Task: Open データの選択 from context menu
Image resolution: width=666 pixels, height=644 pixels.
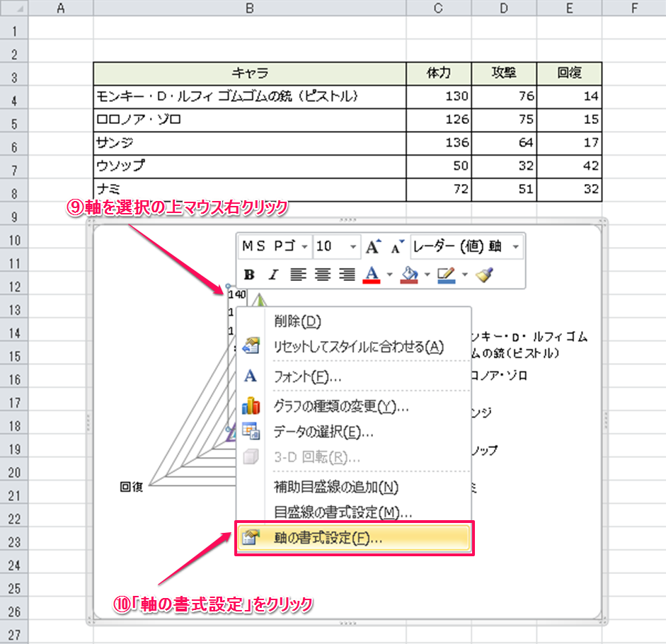Action: click(x=323, y=431)
